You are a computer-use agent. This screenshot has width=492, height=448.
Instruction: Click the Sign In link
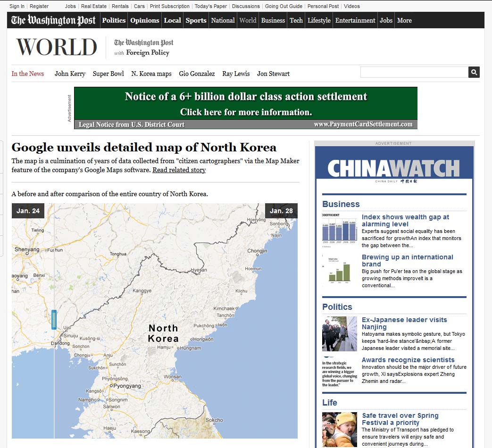[17, 6]
